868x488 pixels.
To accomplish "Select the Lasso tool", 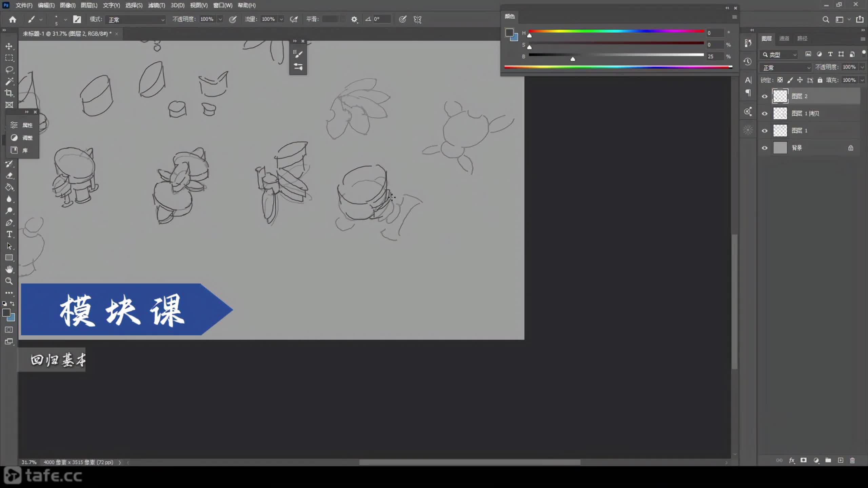I will (9, 70).
